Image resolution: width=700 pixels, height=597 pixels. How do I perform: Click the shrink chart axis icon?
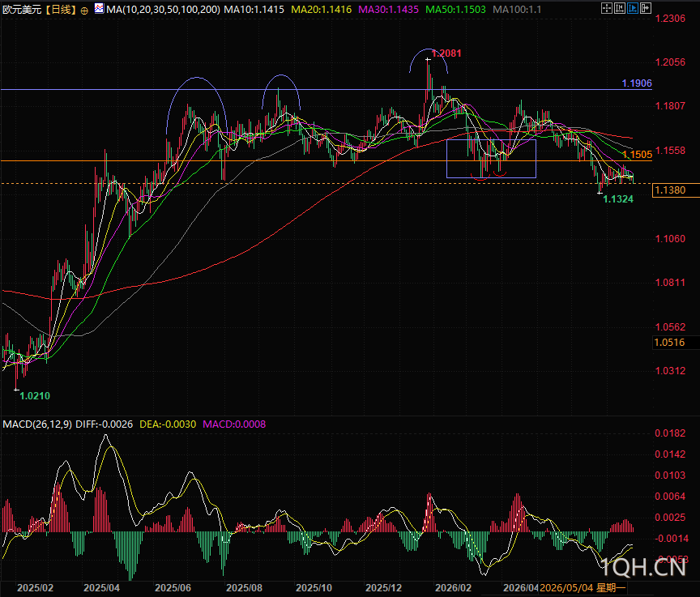[619, 8]
